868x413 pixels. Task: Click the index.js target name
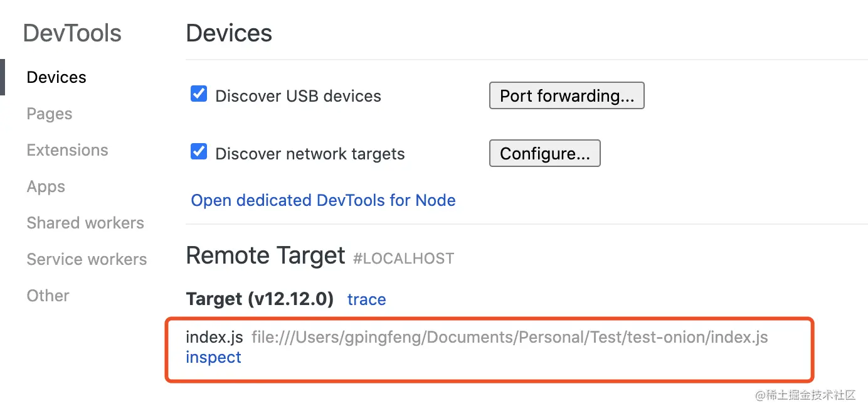214,337
